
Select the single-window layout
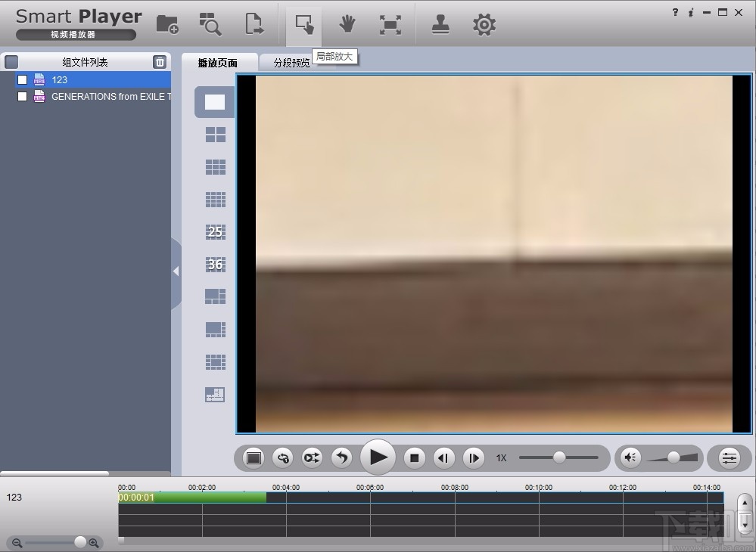coord(215,101)
